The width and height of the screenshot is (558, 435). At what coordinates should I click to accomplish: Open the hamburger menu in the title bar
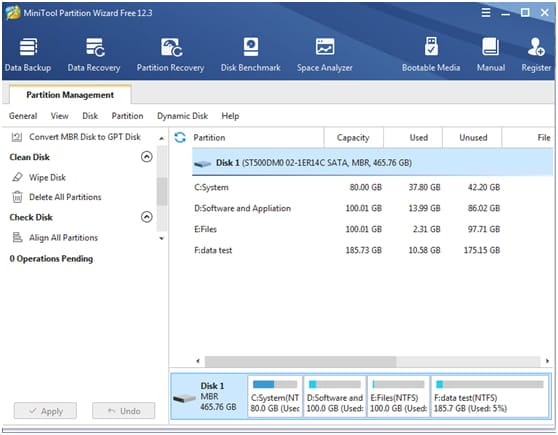(486, 12)
